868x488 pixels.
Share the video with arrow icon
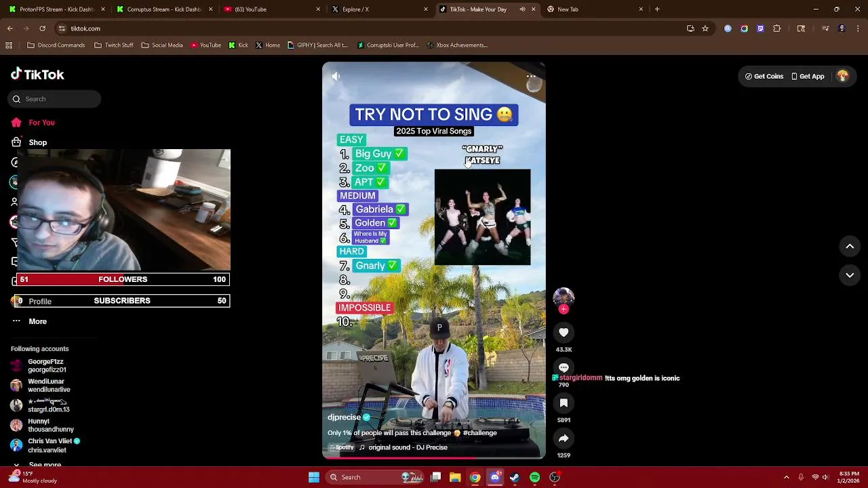(564, 438)
